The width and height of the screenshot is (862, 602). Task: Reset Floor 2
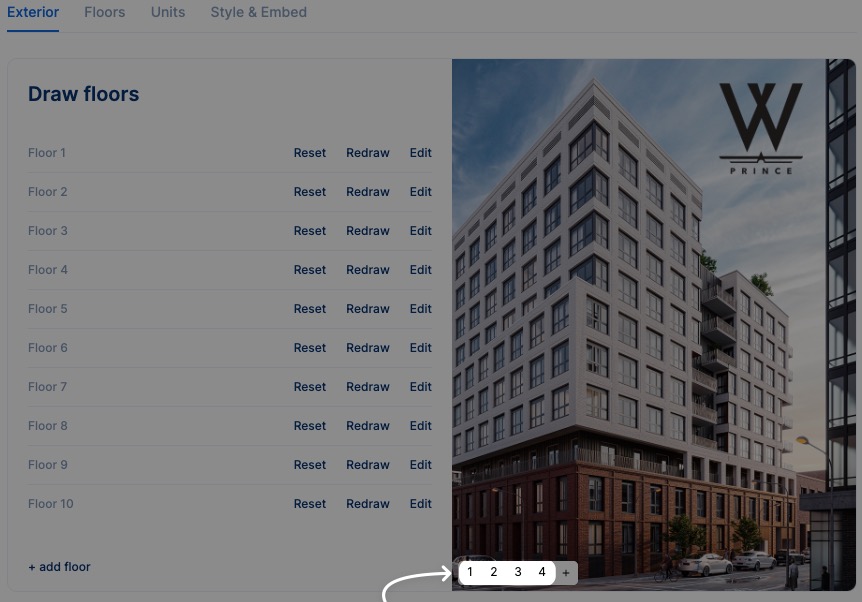coord(310,192)
